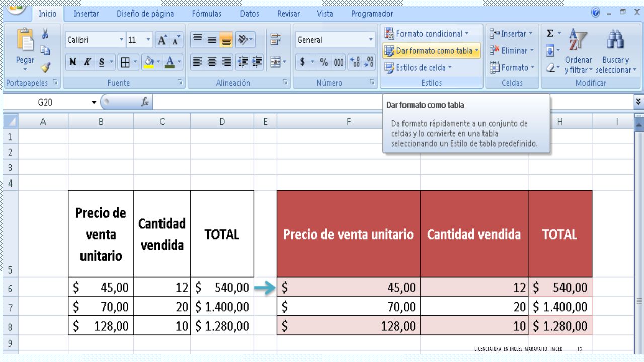Click the Clear eraser icon
The image size is (644, 362).
(550, 67)
